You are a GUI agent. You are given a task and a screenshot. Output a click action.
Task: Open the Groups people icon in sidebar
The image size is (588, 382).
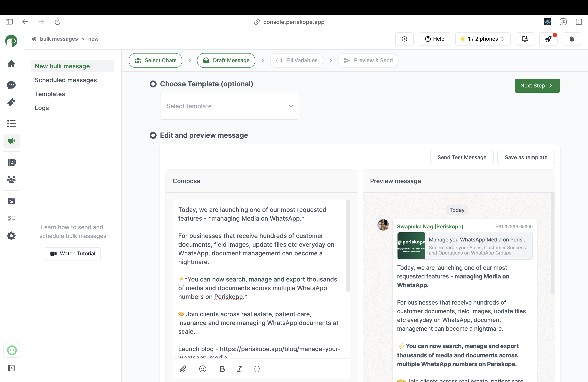pyautogui.click(x=11, y=180)
